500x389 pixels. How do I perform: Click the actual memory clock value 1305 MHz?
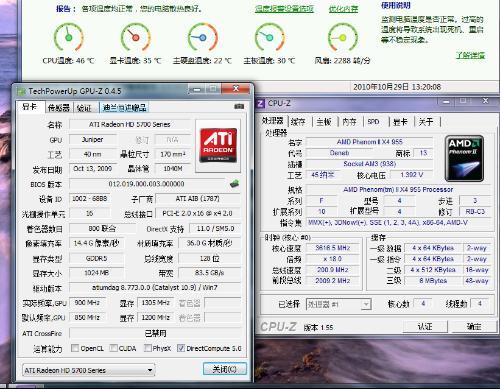click(x=156, y=303)
